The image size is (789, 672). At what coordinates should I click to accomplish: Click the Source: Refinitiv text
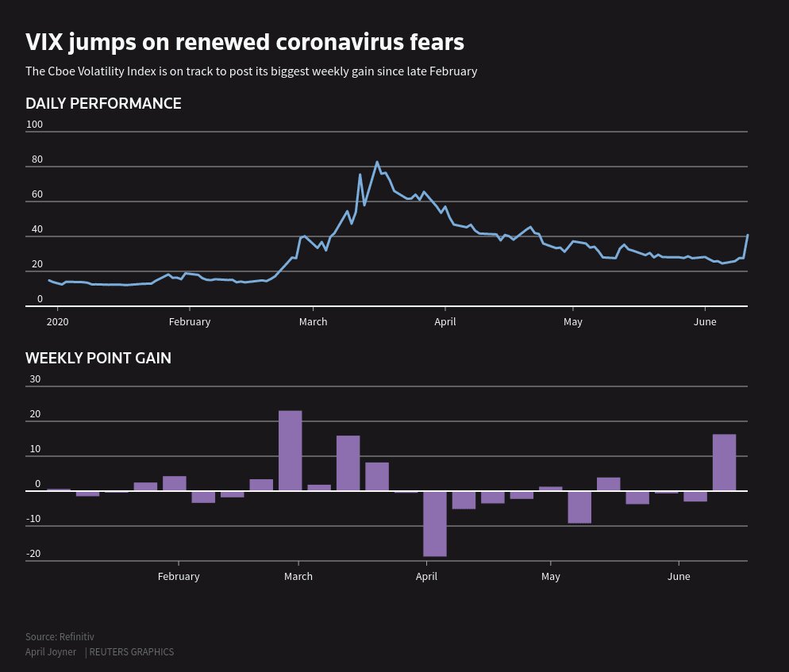[x=60, y=636]
